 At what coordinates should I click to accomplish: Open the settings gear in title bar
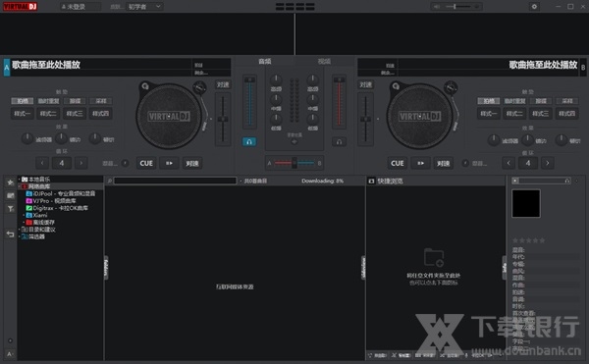534,7
